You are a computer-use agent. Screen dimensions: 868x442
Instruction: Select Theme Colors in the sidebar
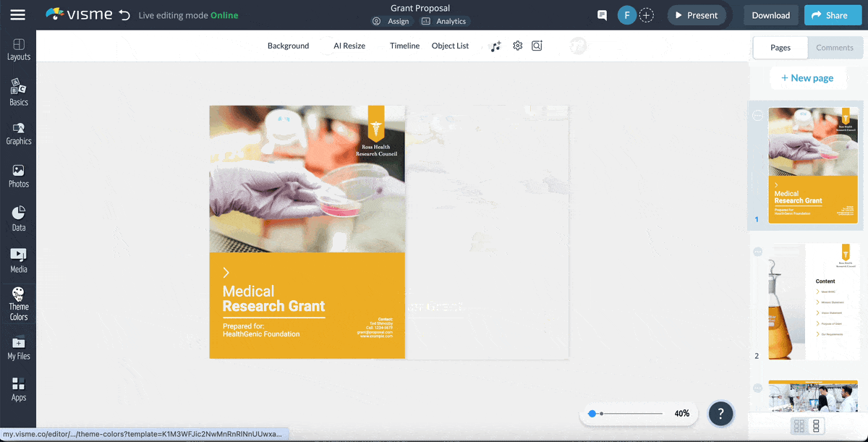[x=18, y=302]
